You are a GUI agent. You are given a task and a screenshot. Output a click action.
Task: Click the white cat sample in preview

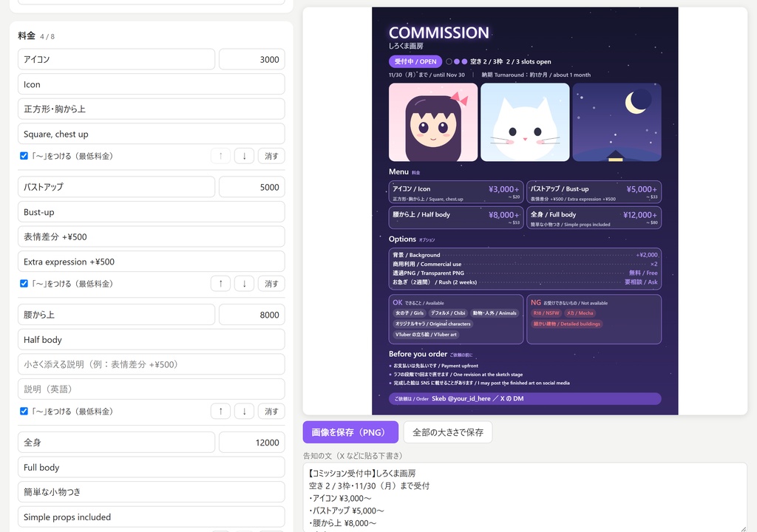click(525, 122)
